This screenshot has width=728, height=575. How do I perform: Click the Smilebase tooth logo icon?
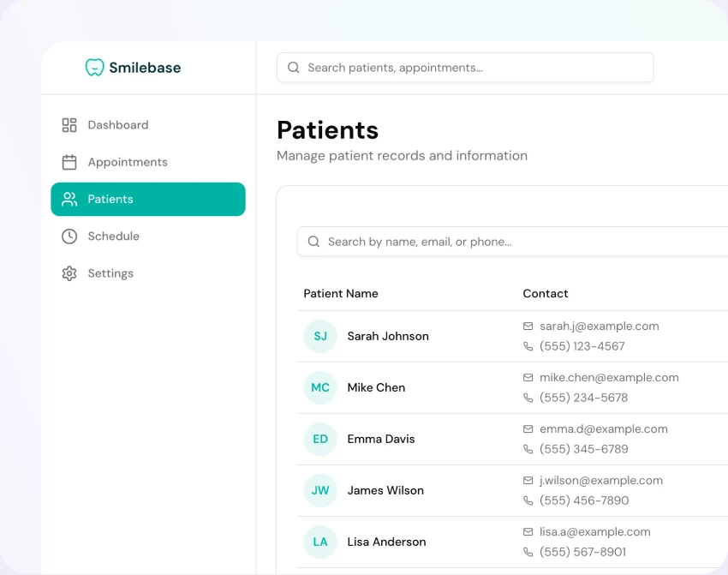[x=95, y=68]
